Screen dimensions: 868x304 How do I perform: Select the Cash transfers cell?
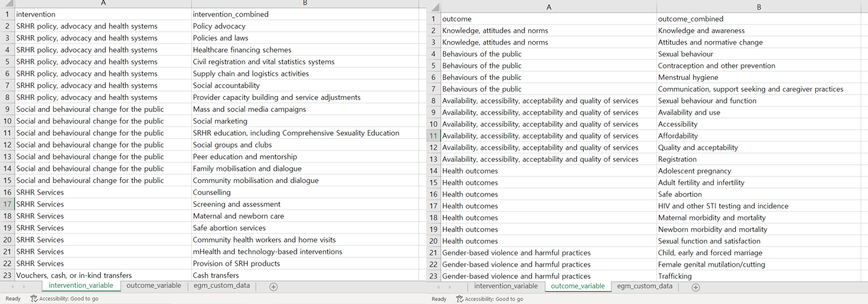(x=215, y=275)
